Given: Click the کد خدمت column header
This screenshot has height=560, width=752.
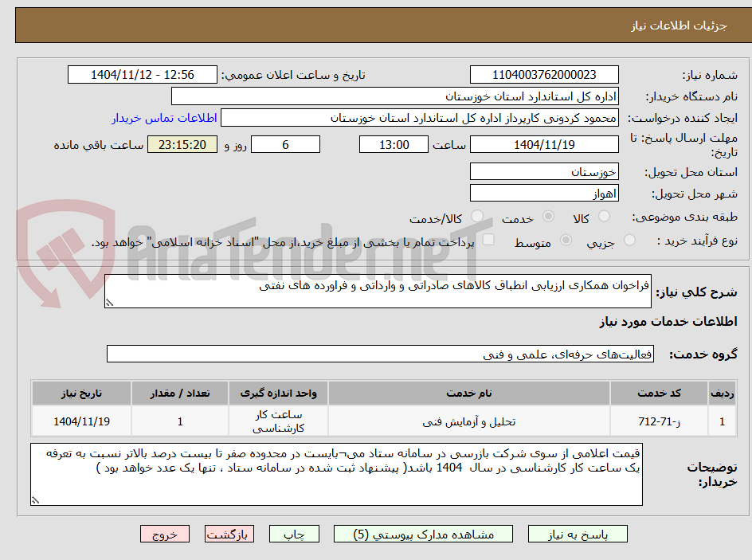Looking at the screenshot, I should [659, 394].
